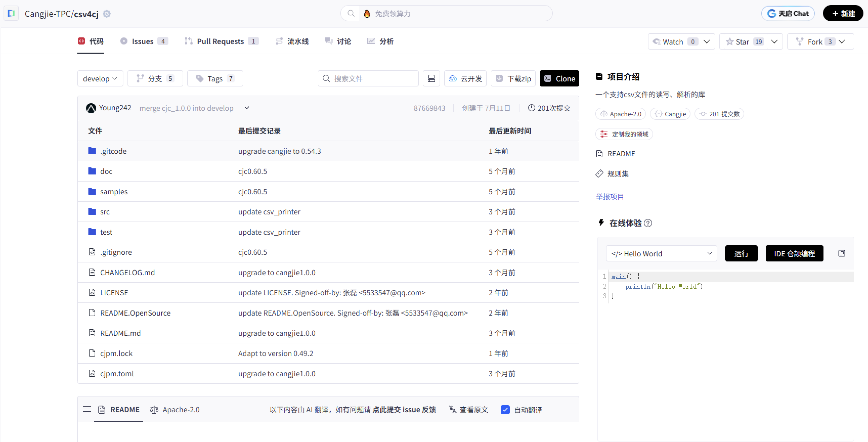
Task: Open the Star dropdown arrow
Action: (774, 41)
